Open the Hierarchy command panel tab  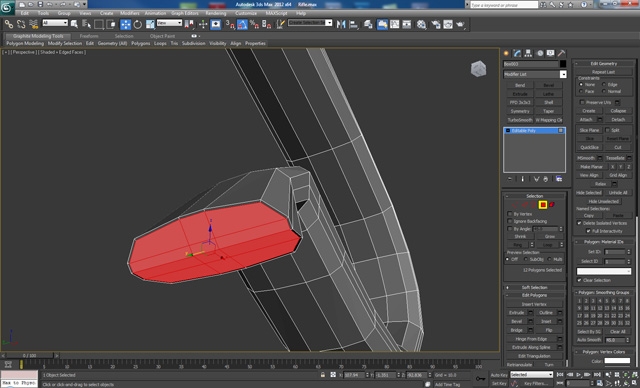529,53
